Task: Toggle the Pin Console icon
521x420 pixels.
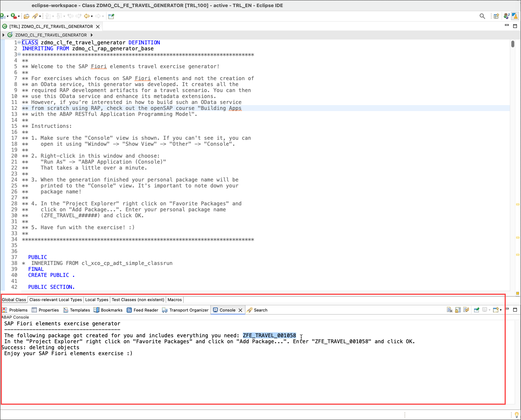Action: (x=476, y=310)
